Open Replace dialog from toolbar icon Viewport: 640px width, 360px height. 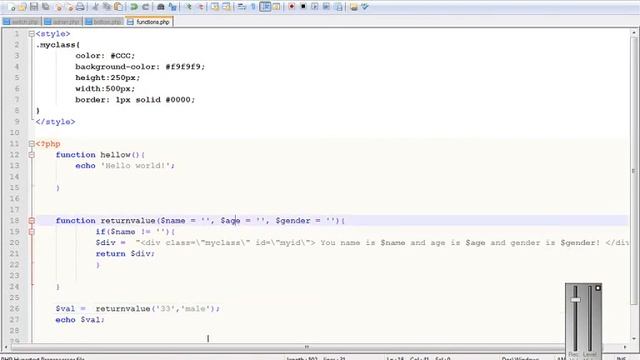tap(173, 7)
